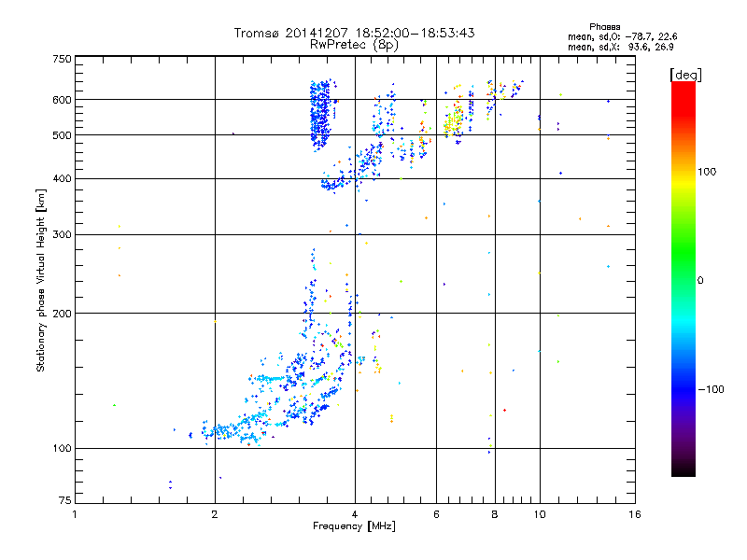Click the x-axis tick label '4'

point(355,514)
